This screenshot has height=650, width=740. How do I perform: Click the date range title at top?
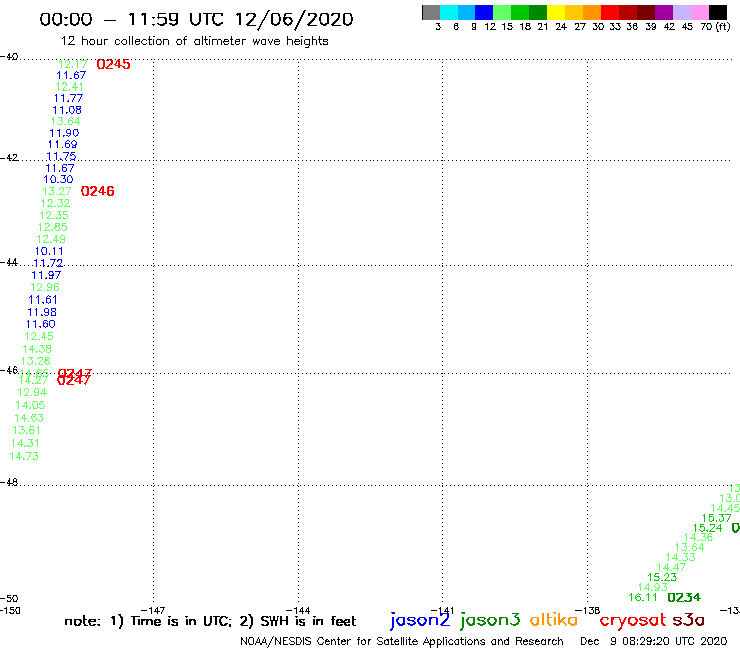tap(196, 19)
